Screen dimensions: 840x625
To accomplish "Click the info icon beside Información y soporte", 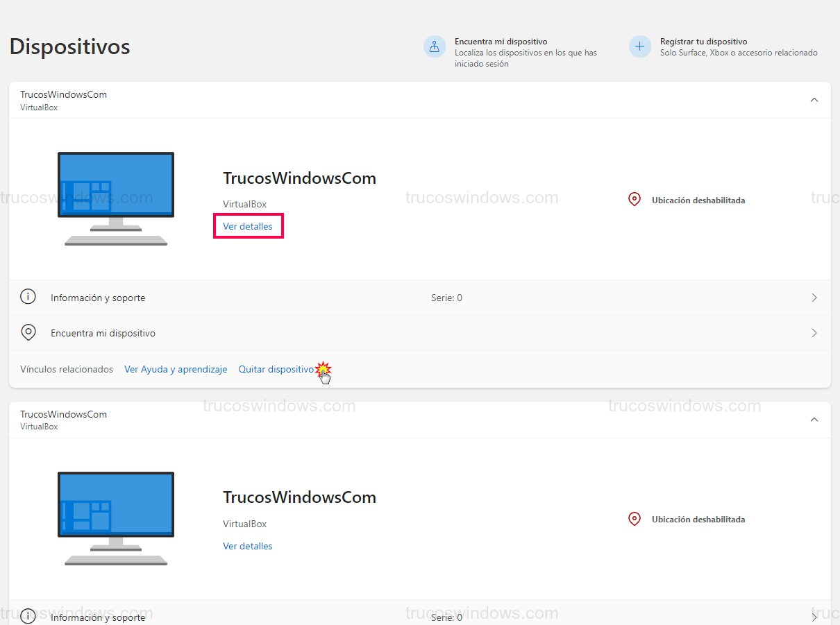I will pos(28,298).
